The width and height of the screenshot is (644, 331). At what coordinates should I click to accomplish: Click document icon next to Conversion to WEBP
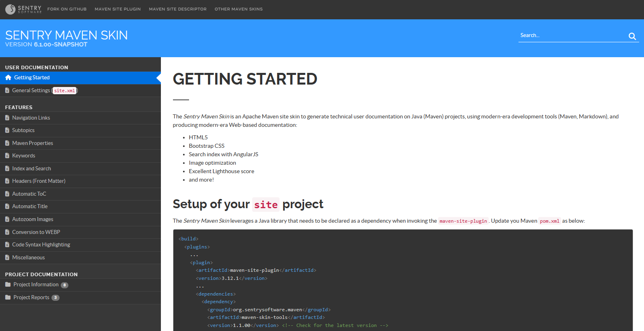tap(7, 232)
